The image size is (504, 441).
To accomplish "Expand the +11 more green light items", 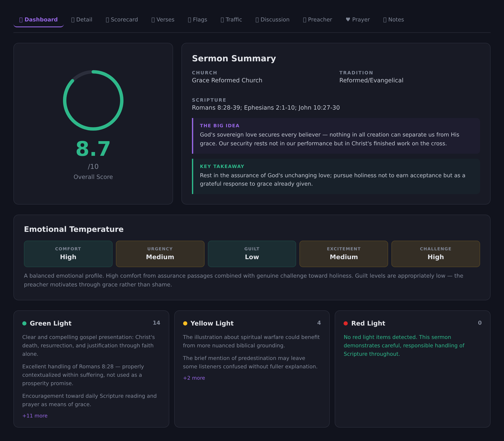I will click(x=34, y=416).
